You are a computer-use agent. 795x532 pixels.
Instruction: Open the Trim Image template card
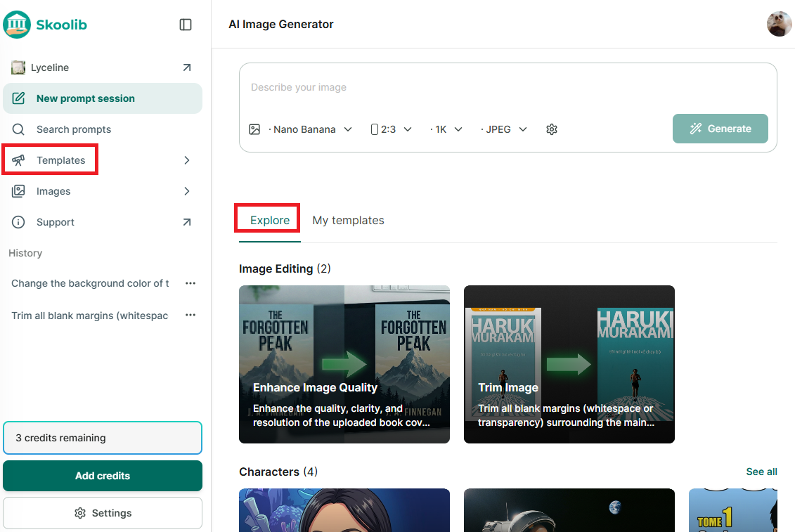coord(569,364)
